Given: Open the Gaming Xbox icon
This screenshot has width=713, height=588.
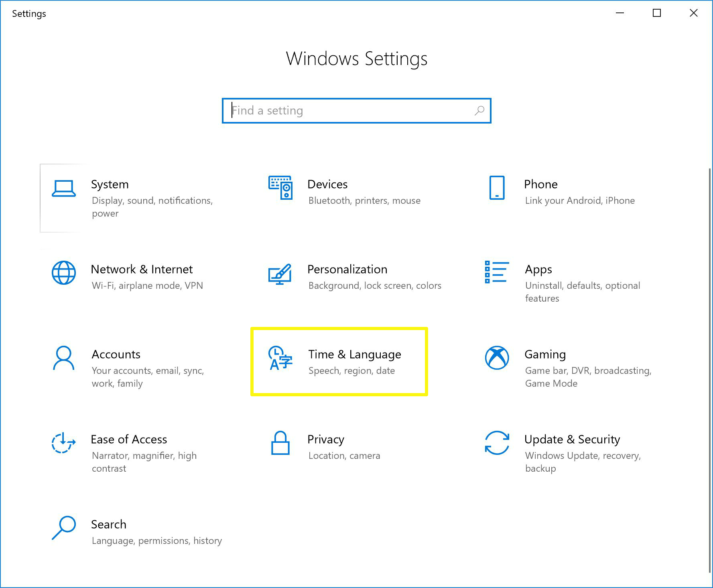Looking at the screenshot, I should pos(497,358).
